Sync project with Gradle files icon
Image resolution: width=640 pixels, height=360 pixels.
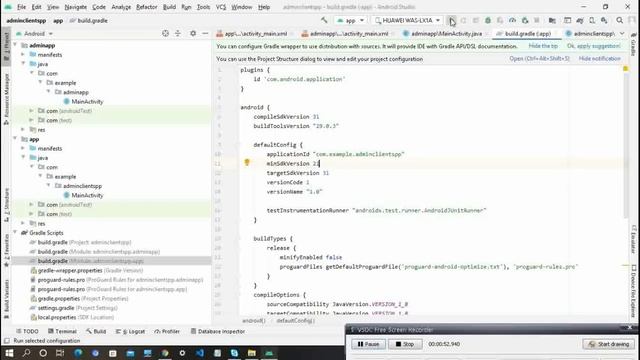(580, 20)
